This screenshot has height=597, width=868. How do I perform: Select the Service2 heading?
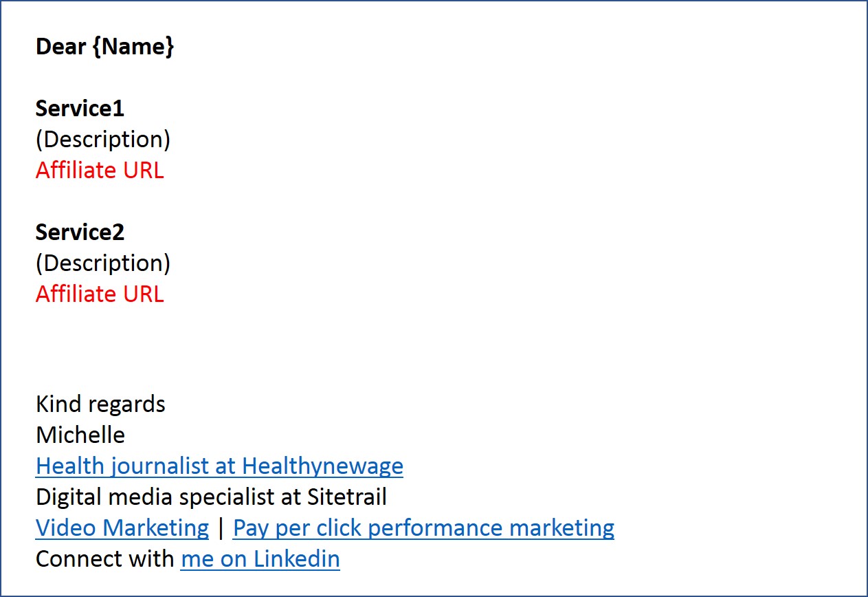click(x=80, y=232)
